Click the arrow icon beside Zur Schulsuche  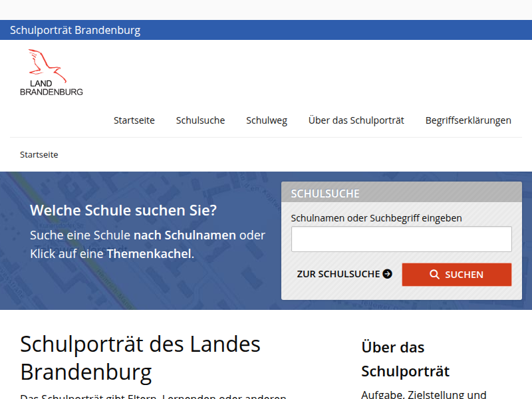click(x=387, y=274)
